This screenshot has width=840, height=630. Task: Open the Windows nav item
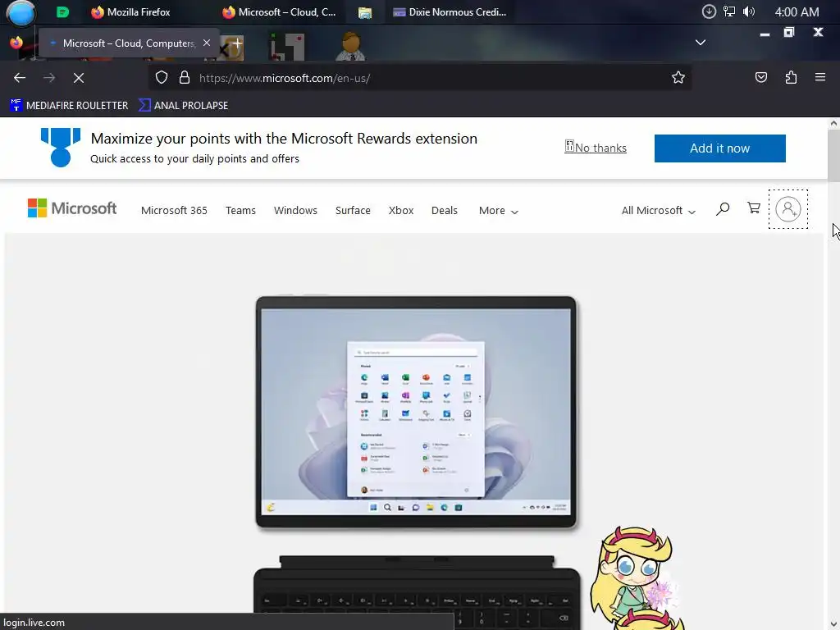point(295,211)
